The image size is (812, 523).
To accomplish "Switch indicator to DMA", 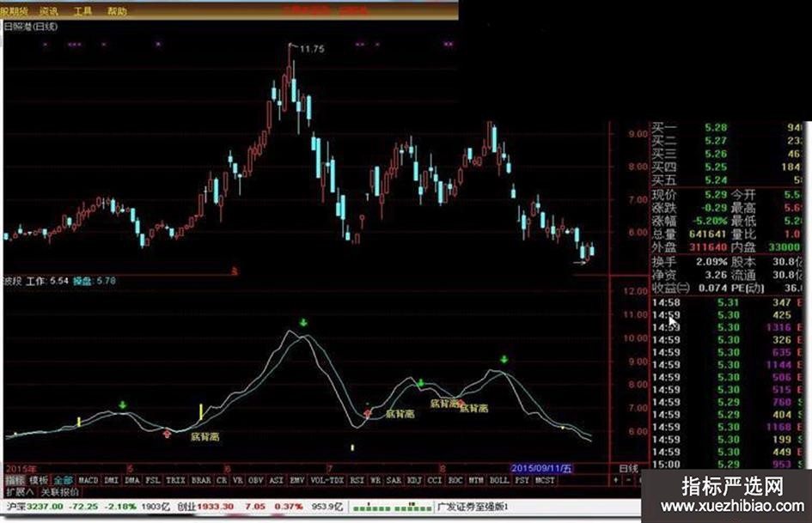I will tap(132, 481).
